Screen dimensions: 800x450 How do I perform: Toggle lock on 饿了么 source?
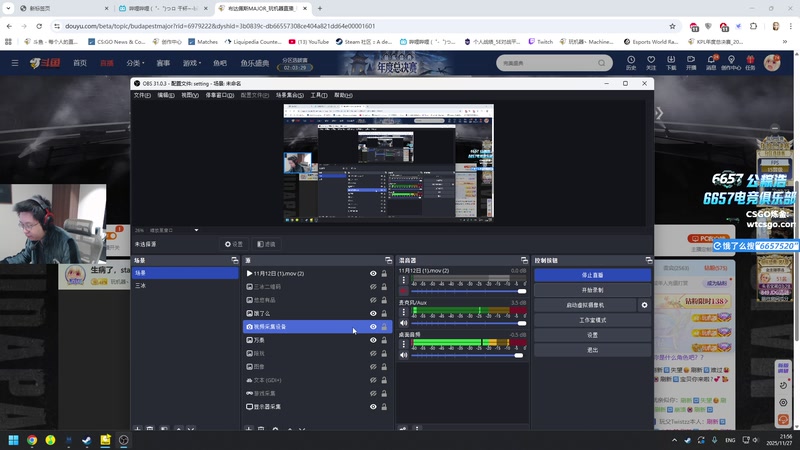[x=384, y=313]
